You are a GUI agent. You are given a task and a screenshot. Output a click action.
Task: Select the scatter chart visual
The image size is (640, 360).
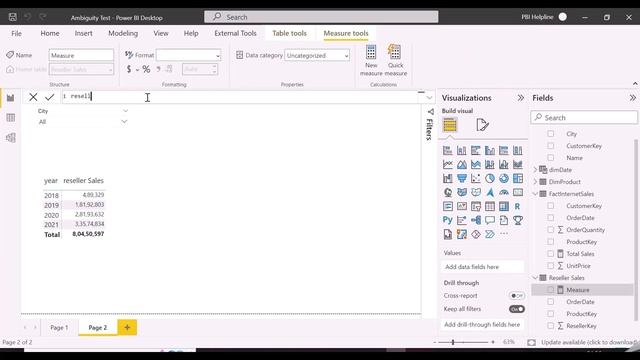pos(476,178)
